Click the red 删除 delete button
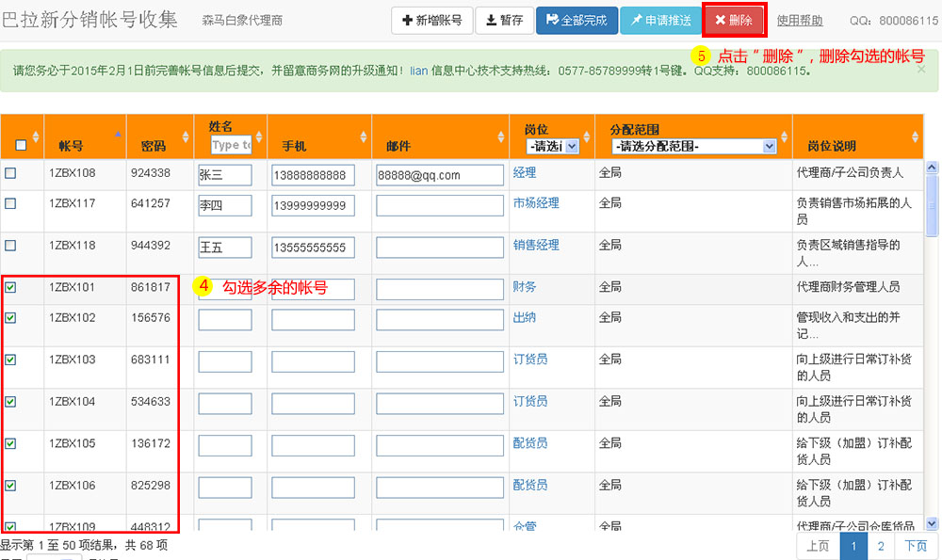Image resolution: width=942 pixels, height=560 pixels. click(x=734, y=21)
